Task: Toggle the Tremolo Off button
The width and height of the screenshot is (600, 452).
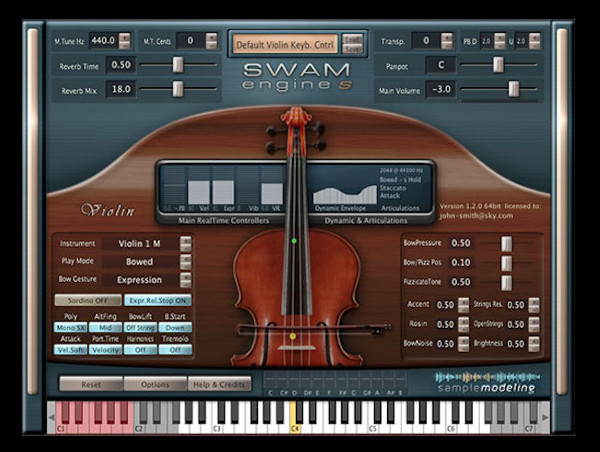Action: click(x=175, y=350)
